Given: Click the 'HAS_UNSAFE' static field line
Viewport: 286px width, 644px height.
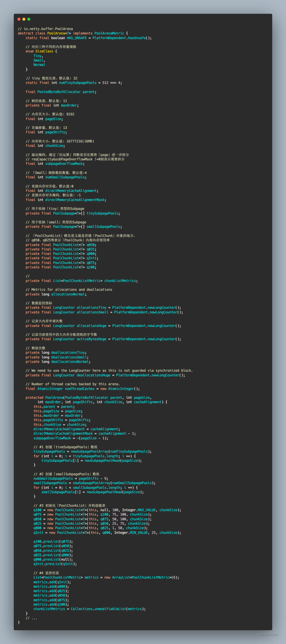Looking at the screenshot, I should [x=89, y=38].
